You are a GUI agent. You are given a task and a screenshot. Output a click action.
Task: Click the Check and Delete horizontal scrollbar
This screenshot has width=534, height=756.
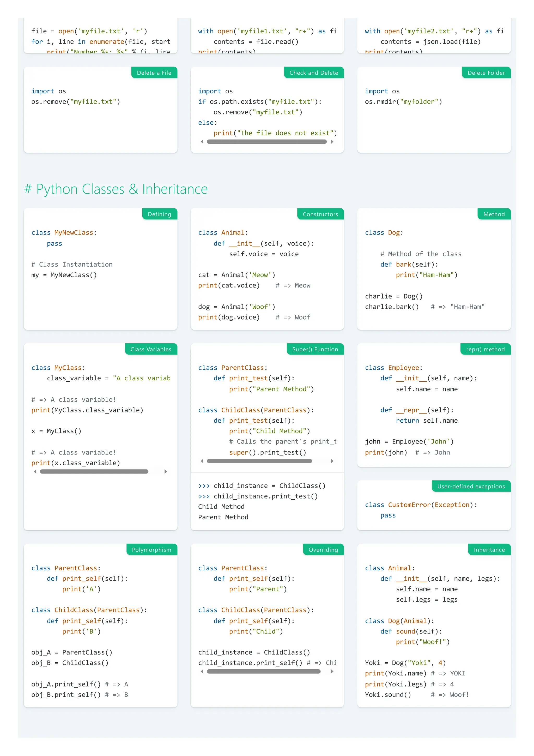click(266, 142)
